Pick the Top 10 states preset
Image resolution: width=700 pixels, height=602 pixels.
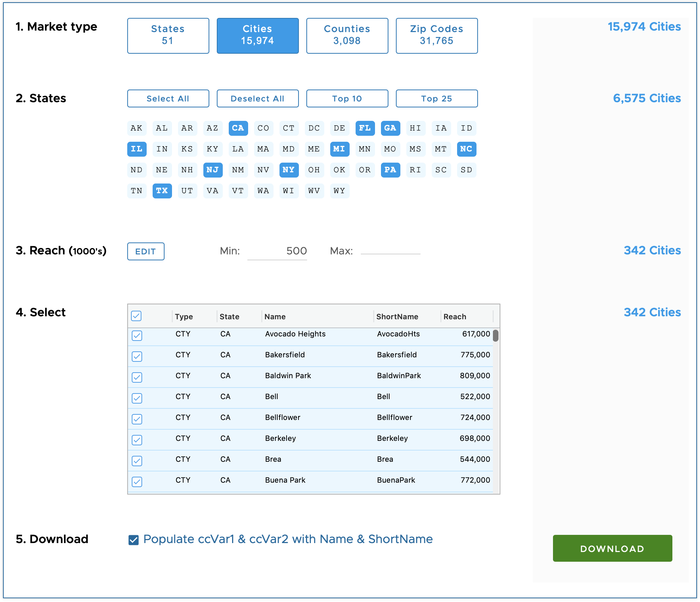347,98
